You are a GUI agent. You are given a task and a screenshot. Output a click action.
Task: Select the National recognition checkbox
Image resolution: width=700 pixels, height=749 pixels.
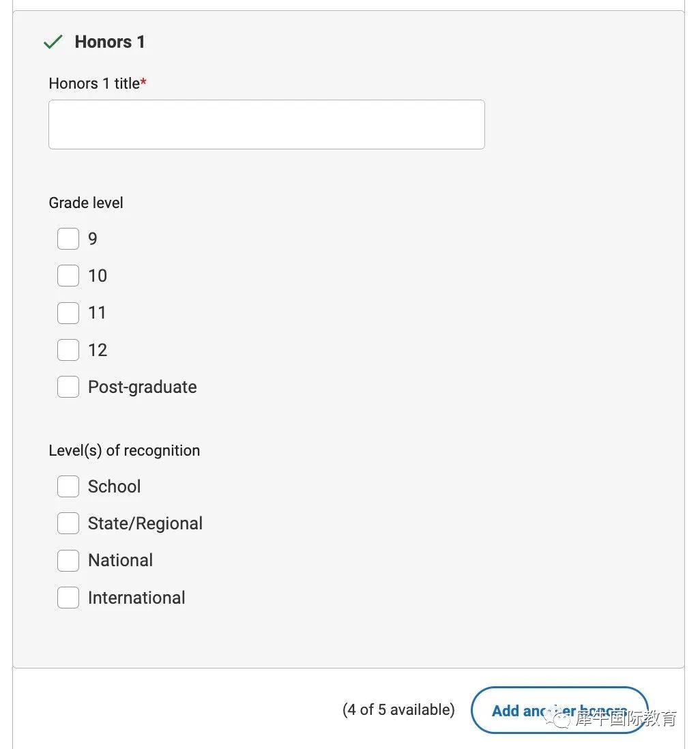(x=68, y=561)
